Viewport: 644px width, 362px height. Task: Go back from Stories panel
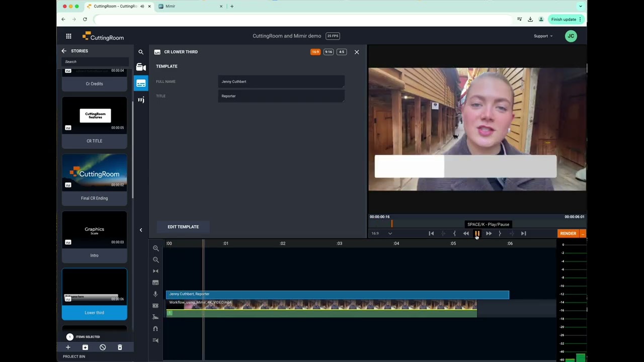pos(64,51)
